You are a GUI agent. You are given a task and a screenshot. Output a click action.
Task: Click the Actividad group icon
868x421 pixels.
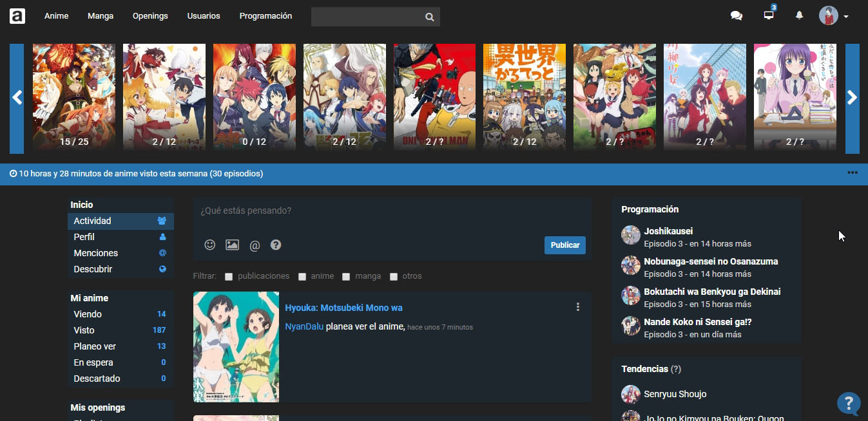click(162, 221)
